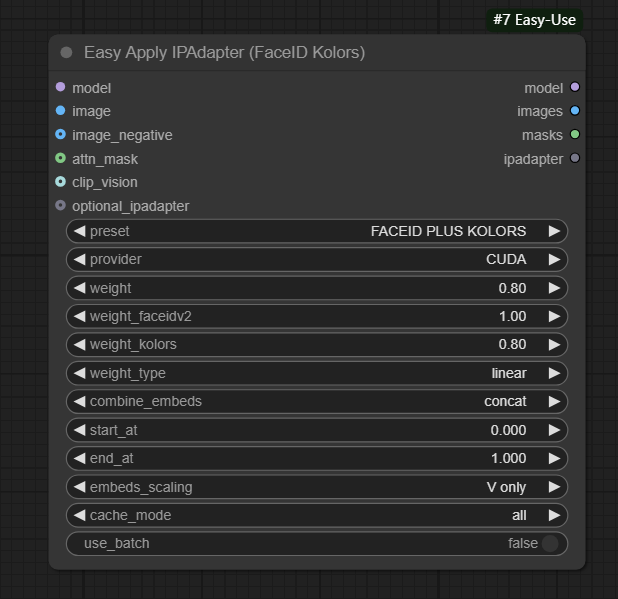Click the image_negative input socket
This screenshot has width=618, height=599.
point(61,135)
